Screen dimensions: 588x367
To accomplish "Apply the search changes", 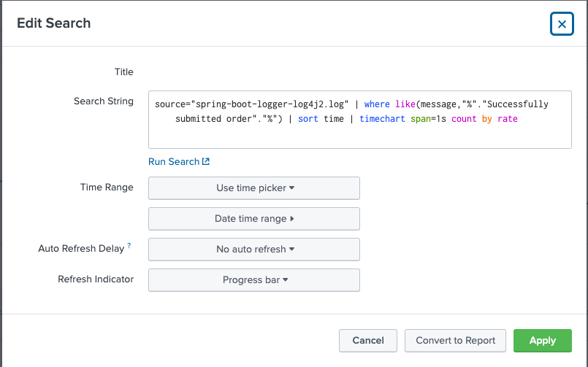I will (543, 341).
